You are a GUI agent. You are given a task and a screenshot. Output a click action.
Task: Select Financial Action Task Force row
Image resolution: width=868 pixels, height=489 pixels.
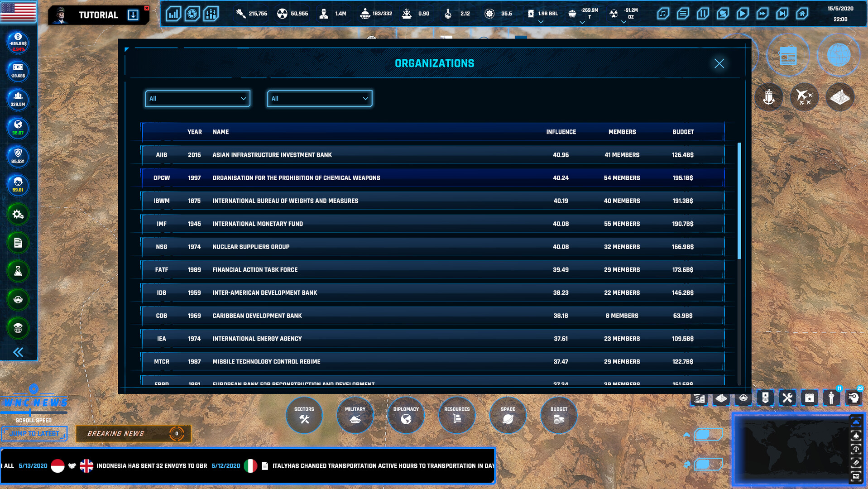click(433, 270)
